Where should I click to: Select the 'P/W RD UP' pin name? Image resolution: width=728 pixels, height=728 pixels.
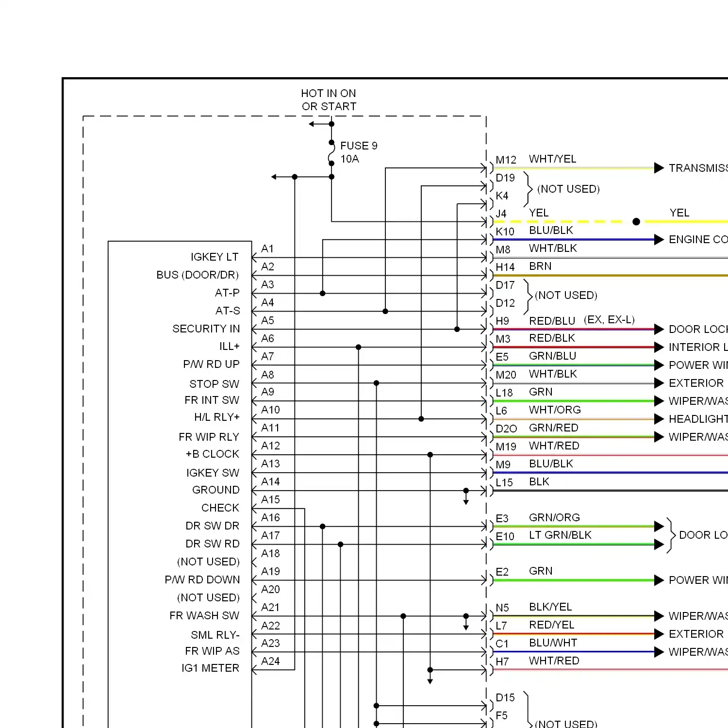click(211, 364)
